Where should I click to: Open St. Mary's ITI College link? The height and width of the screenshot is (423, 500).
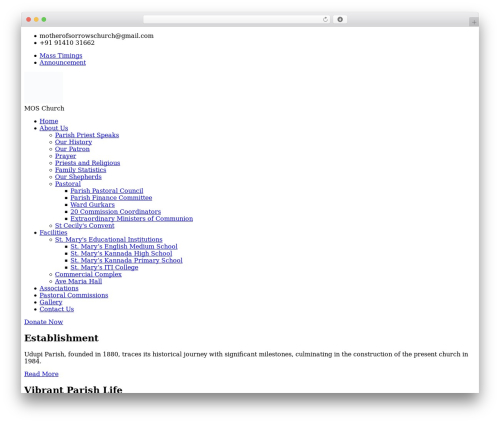tap(104, 268)
